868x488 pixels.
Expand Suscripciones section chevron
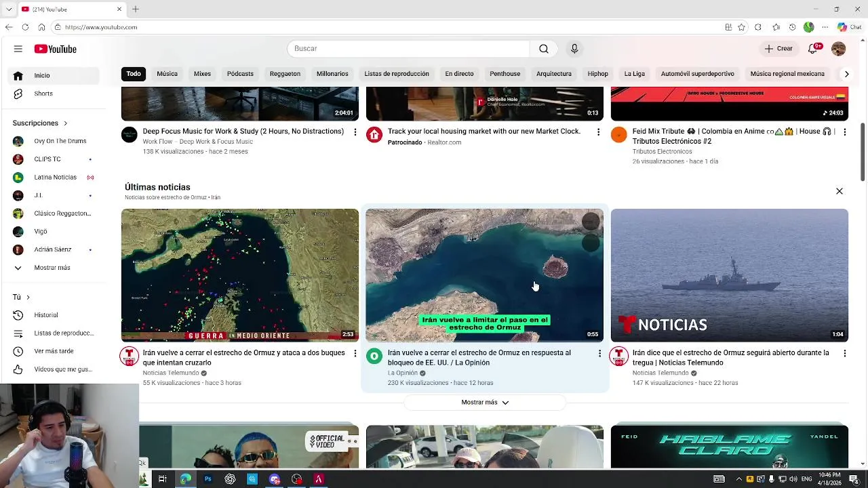tap(65, 123)
